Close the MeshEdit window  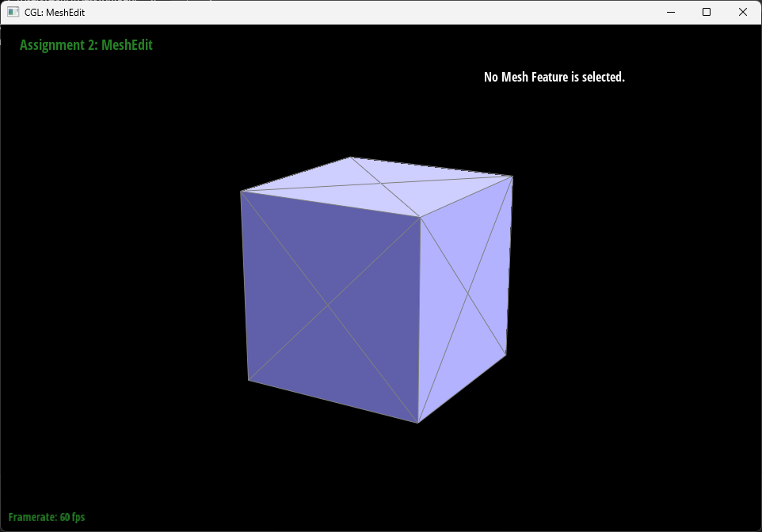(x=742, y=12)
